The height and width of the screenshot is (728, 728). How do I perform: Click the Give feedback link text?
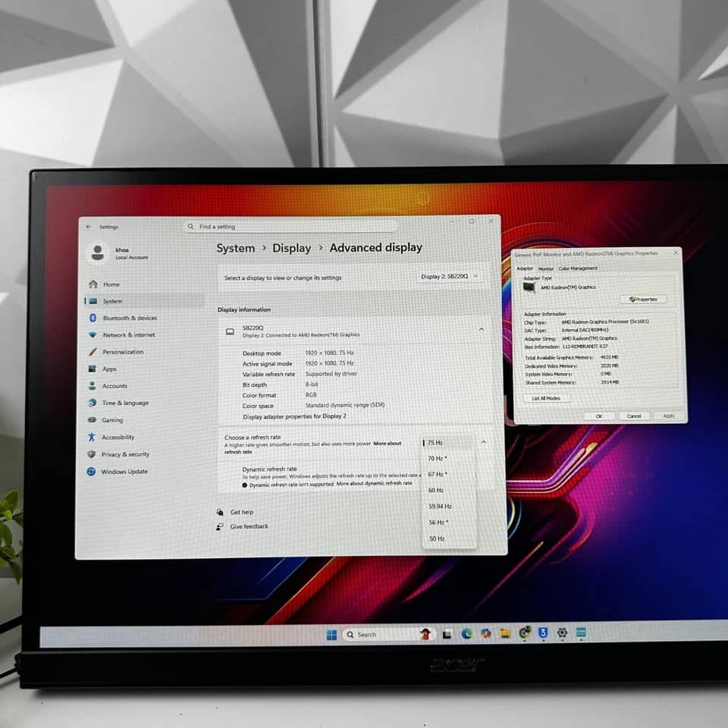(x=249, y=526)
